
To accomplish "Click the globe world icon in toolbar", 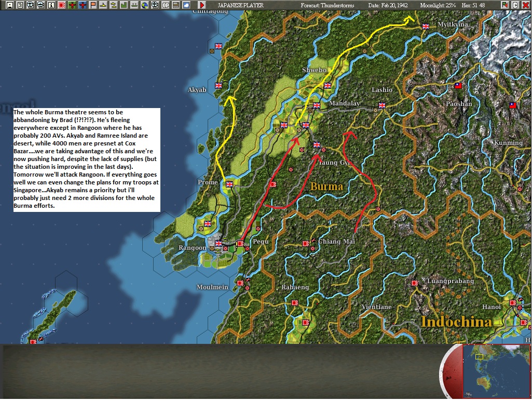I will pos(144,5).
